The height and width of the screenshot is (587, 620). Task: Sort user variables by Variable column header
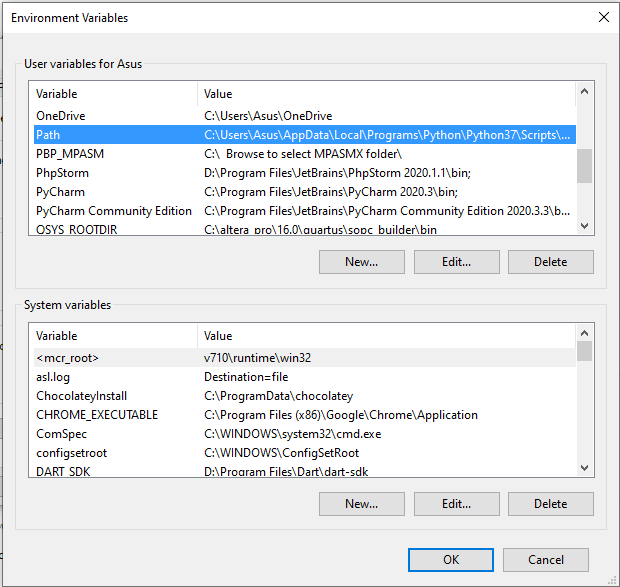pyautogui.click(x=113, y=94)
